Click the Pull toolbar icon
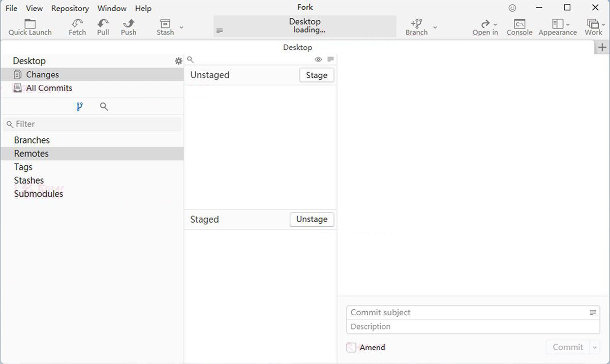Viewport: 610px width, 364px height. [103, 23]
